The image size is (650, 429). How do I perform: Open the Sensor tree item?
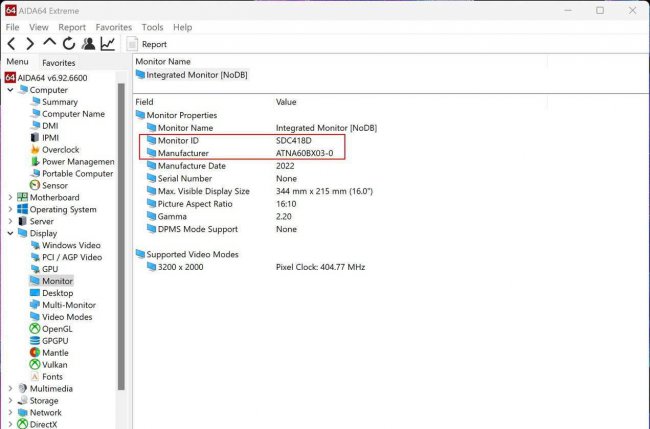49,186
